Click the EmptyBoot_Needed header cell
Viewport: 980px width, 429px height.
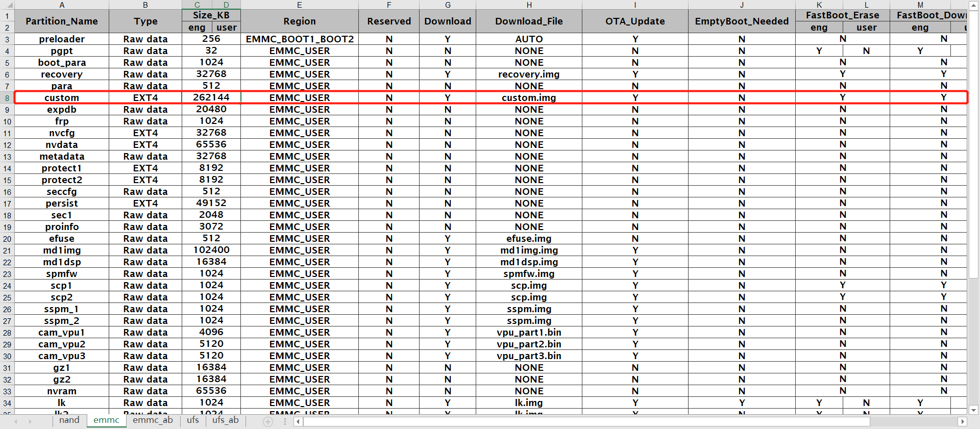click(742, 21)
